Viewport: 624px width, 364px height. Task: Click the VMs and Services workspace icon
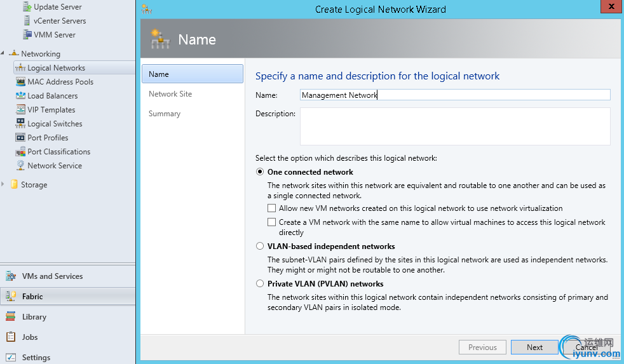tap(11, 276)
